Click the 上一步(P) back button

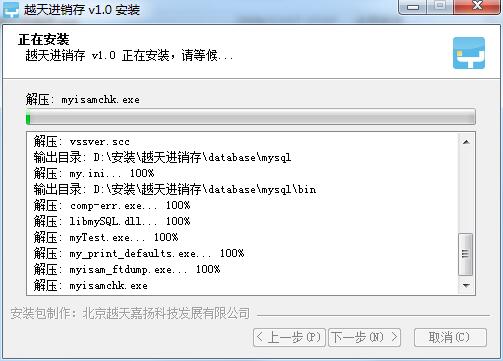pos(289,337)
